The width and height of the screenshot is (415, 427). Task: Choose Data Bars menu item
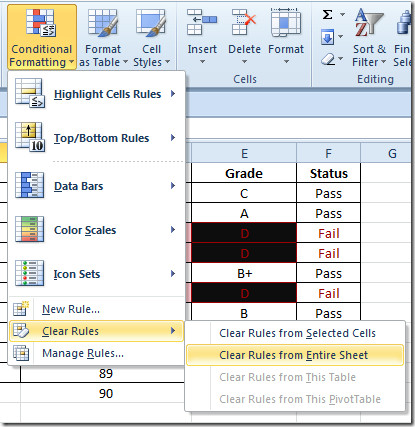(x=97, y=186)
